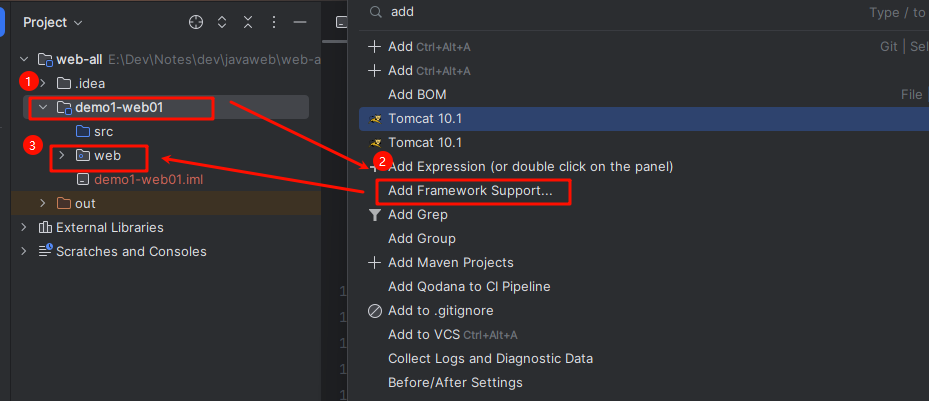Click the Collapse All icon in Project panel
The image size is (929, 401).
248,23
